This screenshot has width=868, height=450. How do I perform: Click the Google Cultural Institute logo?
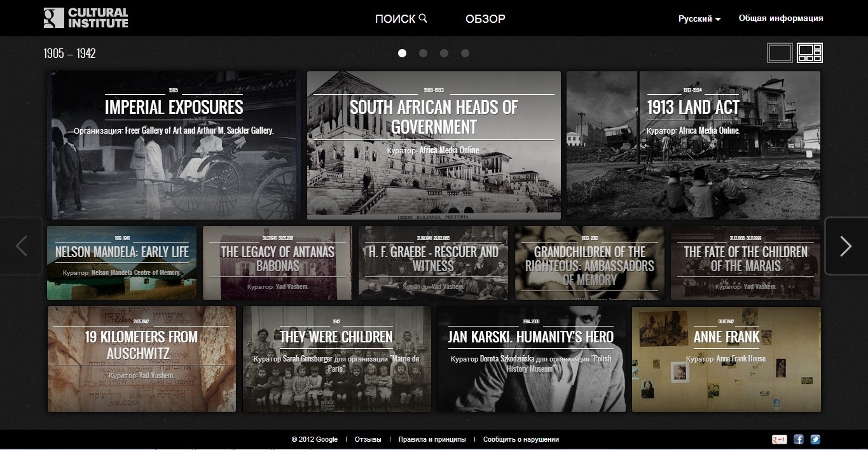[x=86, y=18]
